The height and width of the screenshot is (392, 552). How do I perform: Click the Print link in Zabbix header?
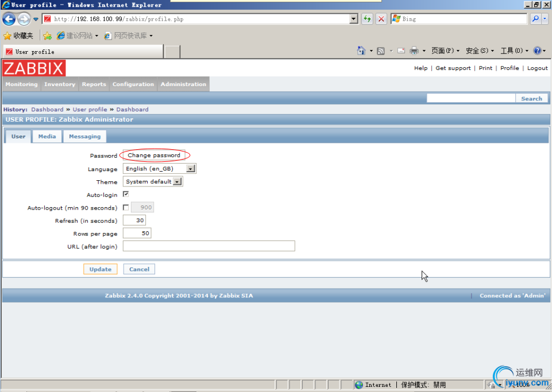click(x=485, y=68)
